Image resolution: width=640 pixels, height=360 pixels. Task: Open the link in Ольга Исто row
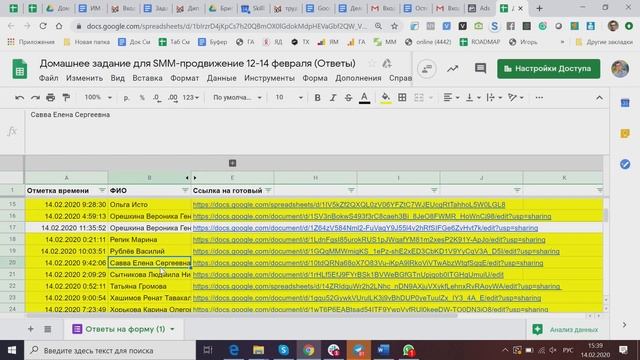[x=349, y=204]
